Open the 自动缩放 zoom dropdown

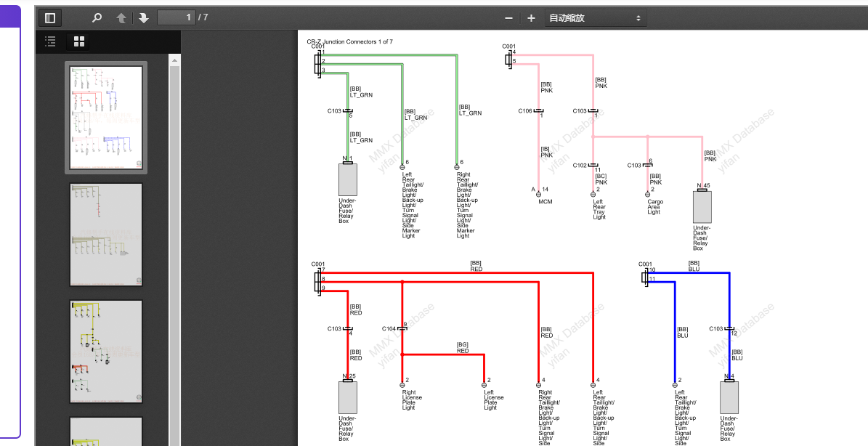coord(595,18)
